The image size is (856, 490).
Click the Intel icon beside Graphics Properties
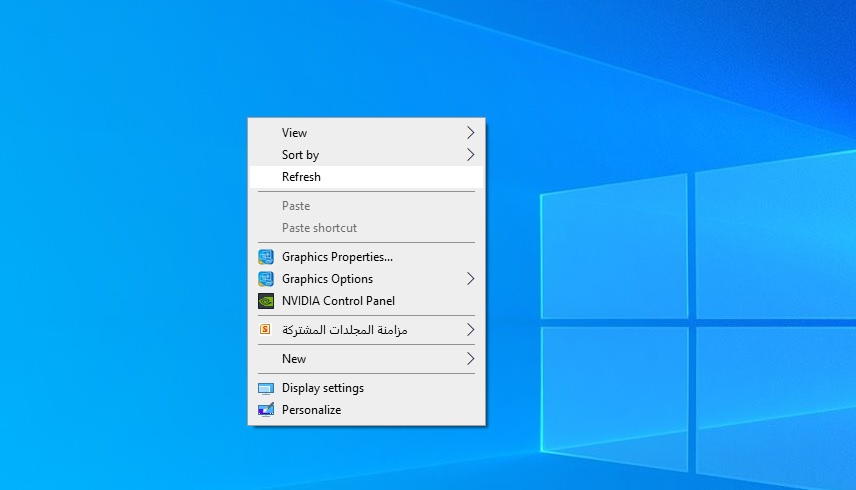pos(266,257)
